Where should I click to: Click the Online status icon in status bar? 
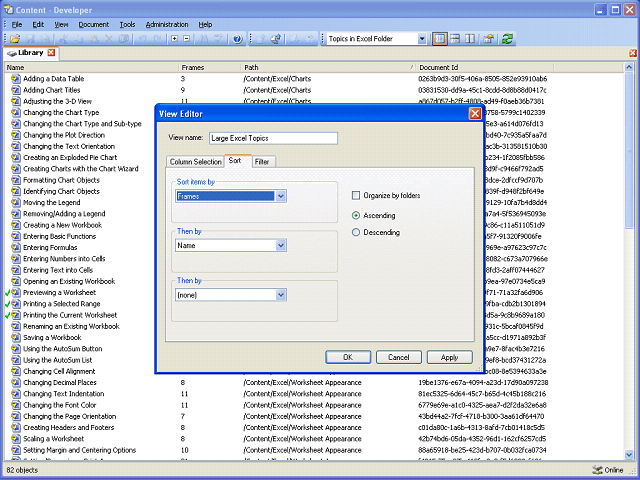(x=597, y=470)
